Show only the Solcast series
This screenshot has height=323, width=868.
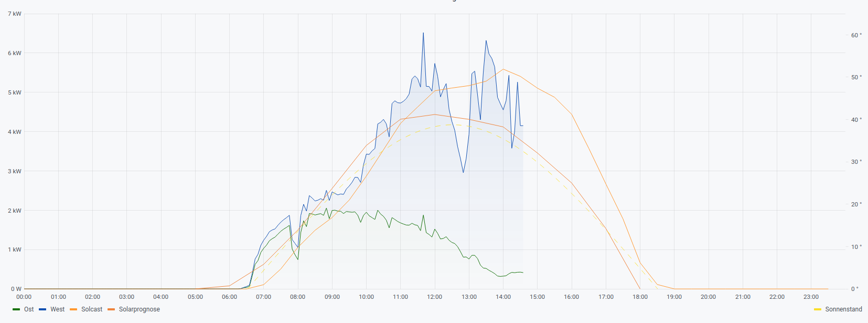pos(92,309)
